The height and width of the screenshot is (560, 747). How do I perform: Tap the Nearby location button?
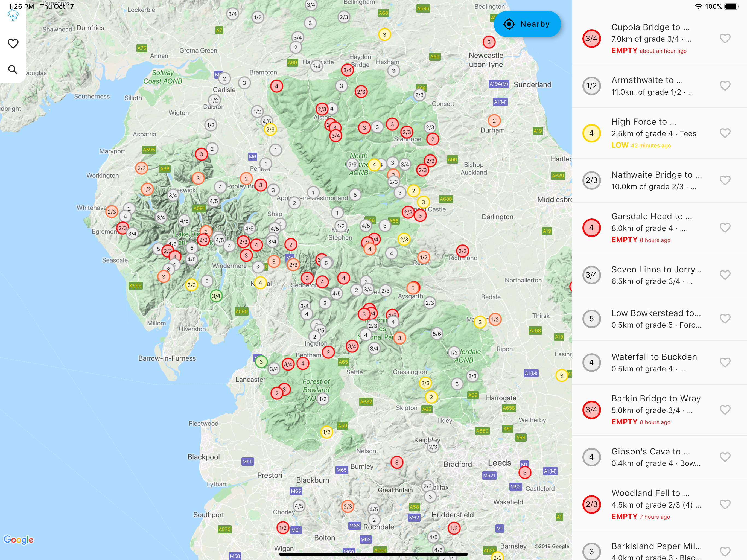tap(527, 24)
